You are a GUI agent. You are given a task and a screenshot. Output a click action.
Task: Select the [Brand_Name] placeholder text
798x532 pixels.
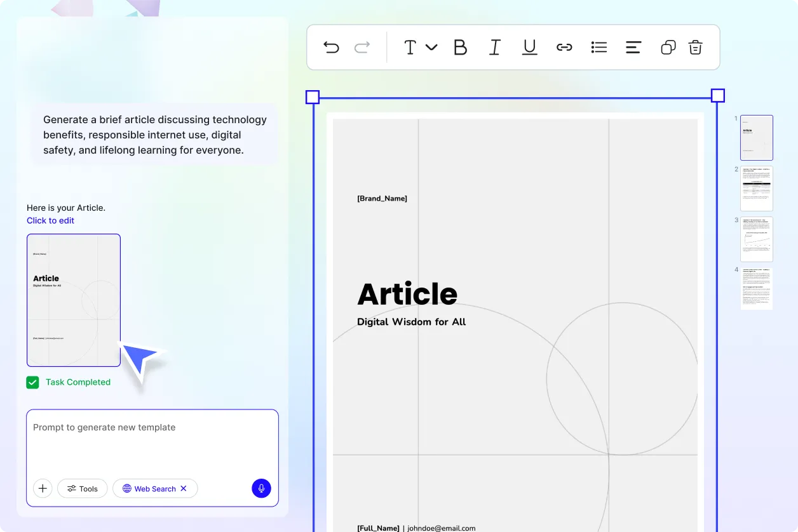click(382, 198)
